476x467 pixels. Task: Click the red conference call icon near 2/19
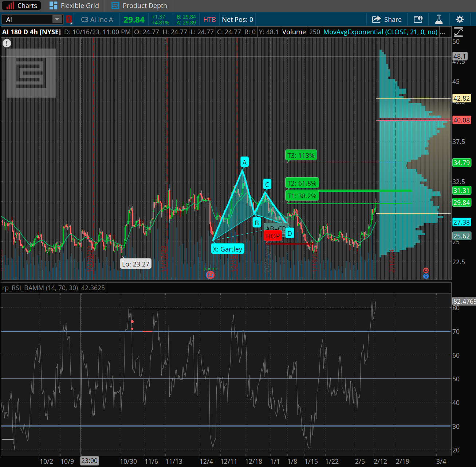[426, 270]
